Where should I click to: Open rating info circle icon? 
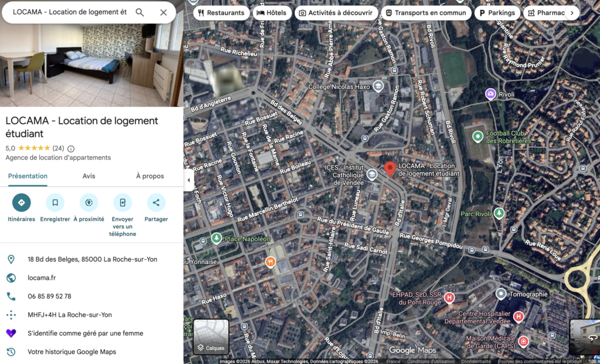pyautogui.click(x=71, y=149)
